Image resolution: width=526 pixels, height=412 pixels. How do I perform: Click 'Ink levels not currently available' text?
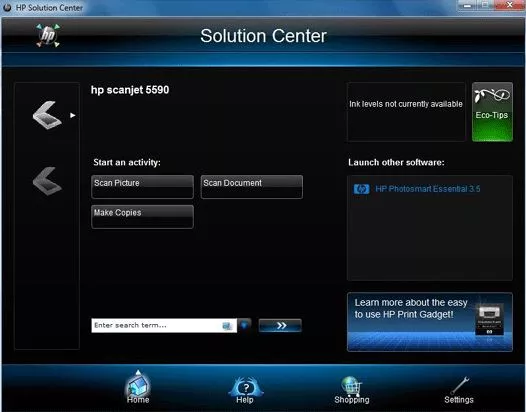(x=406, y=104)
